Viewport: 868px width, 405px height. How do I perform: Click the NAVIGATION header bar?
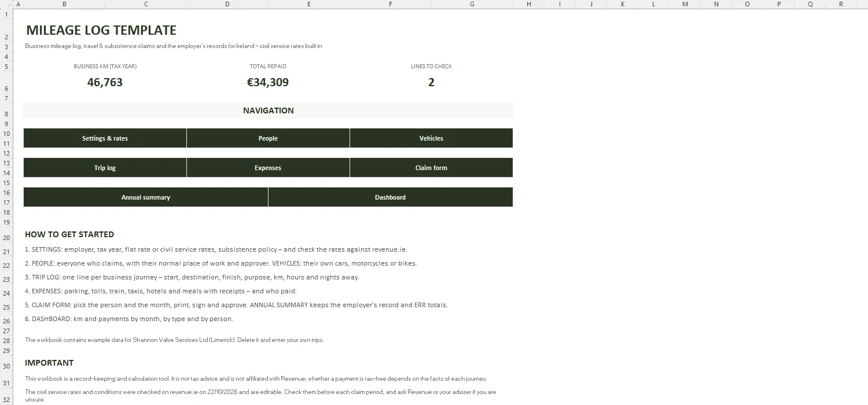click(268, 111)
